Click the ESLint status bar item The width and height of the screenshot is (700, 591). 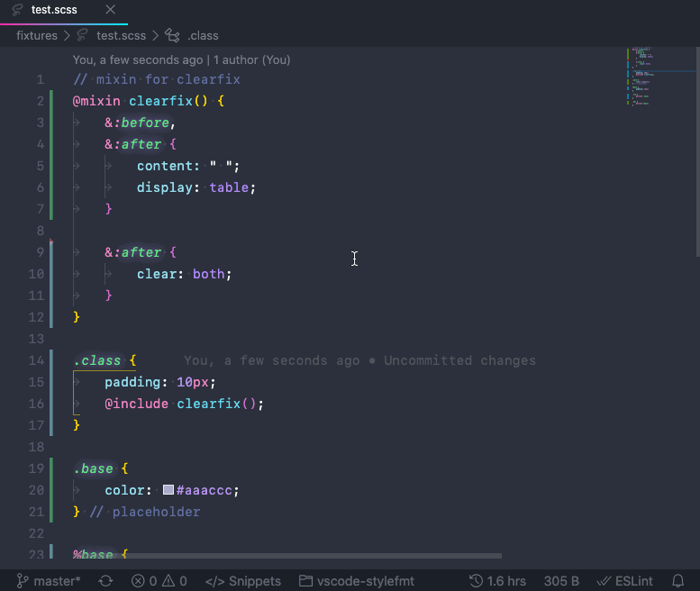pos(624,581)
